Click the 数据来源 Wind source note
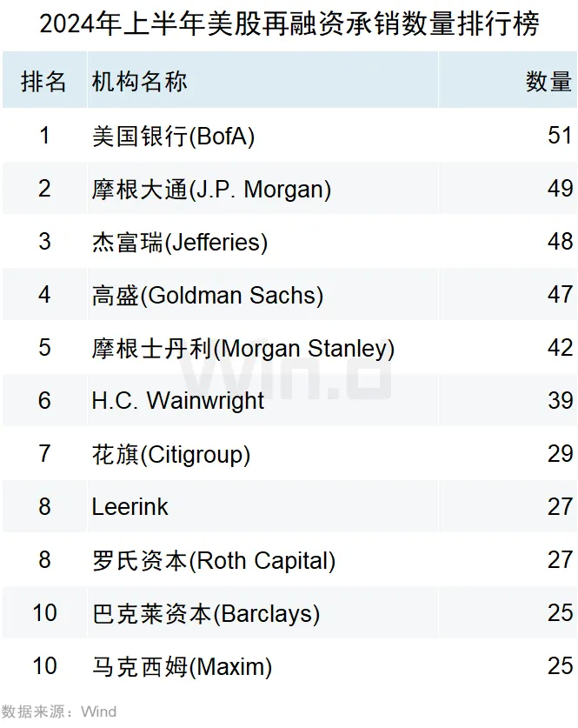 (58, 711)
